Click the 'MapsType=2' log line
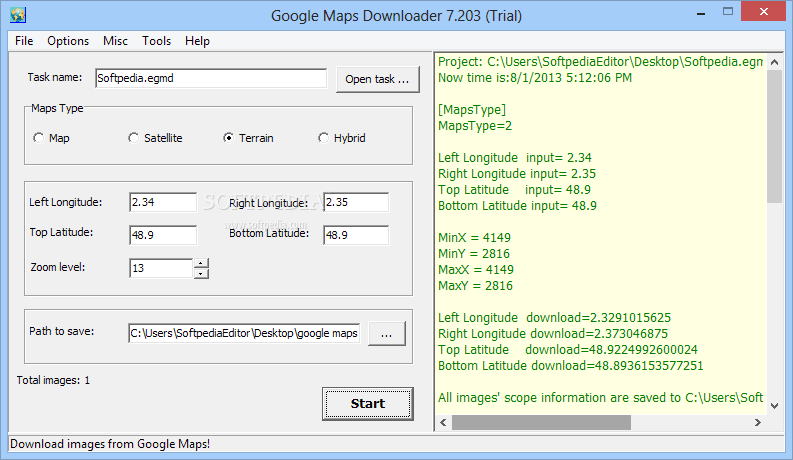Screen dimensions: 793x460 pos(475,126)
